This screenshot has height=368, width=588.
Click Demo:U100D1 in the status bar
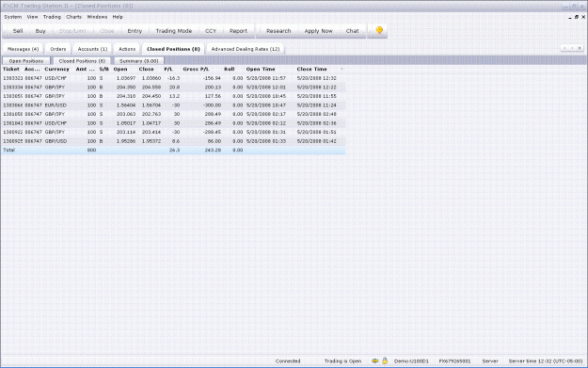point(411,360)
